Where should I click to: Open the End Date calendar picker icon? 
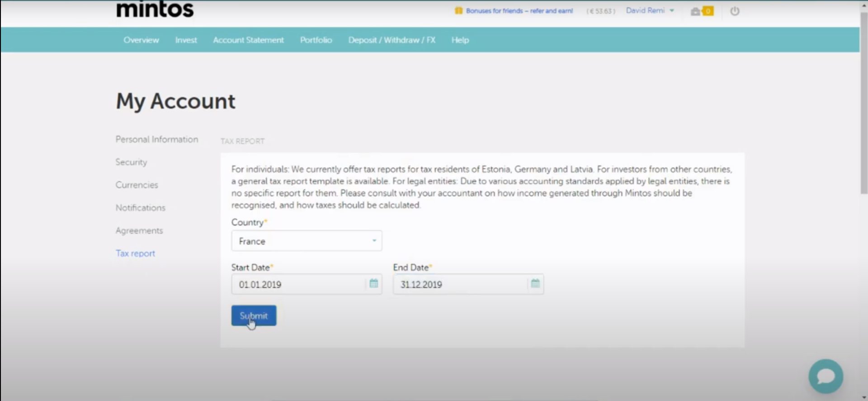click(x=535, y=284)
